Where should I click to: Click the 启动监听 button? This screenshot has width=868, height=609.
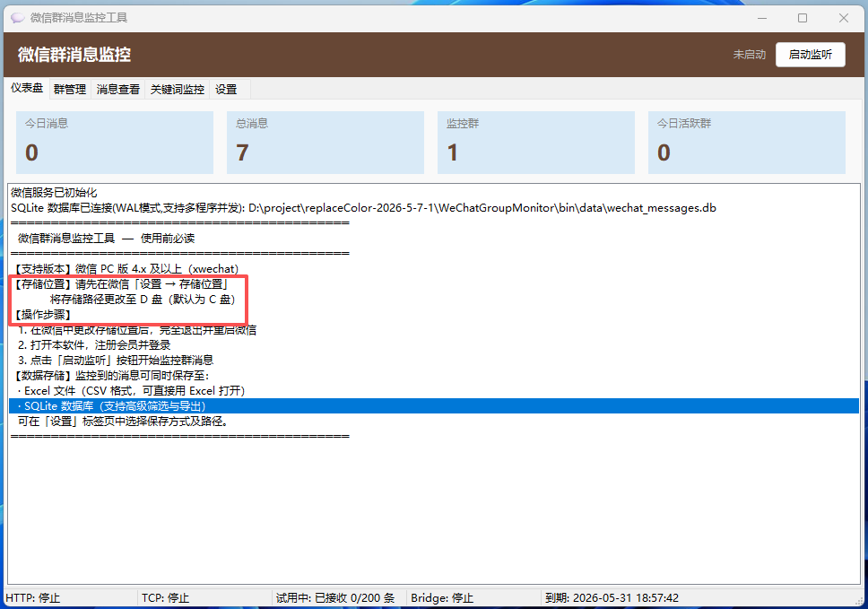pyautogui.click(x=810, y=54)
